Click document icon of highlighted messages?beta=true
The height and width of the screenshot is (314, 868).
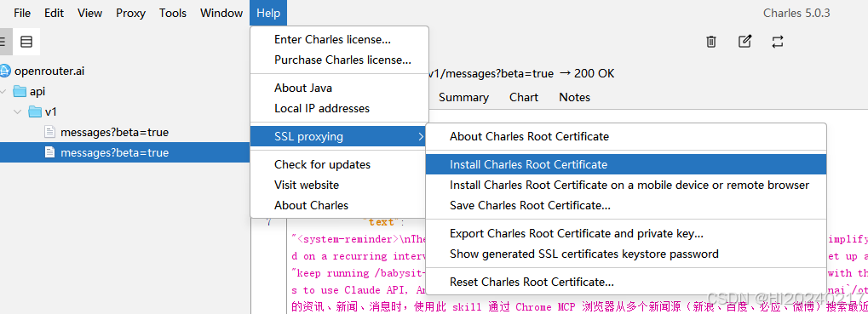pos(49,152)
